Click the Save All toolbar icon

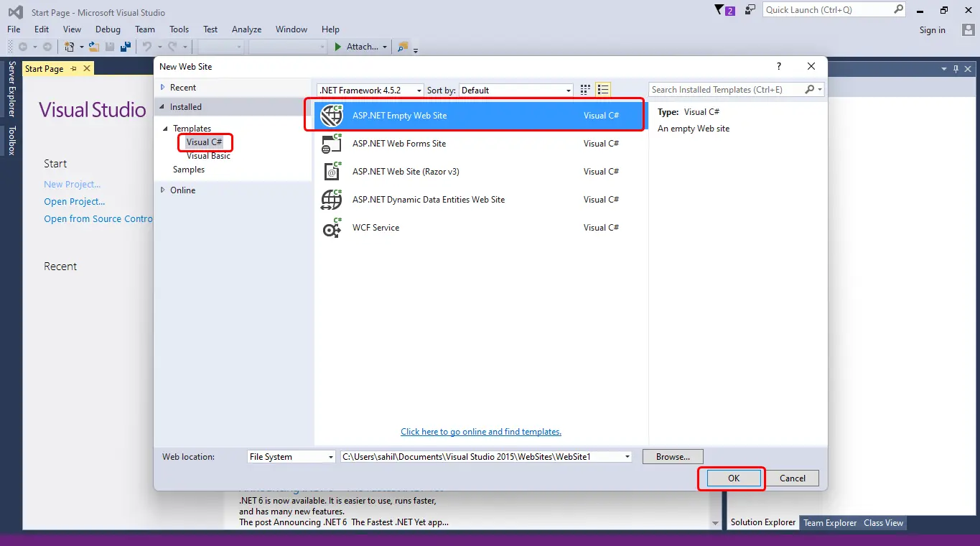click(126, 47)
